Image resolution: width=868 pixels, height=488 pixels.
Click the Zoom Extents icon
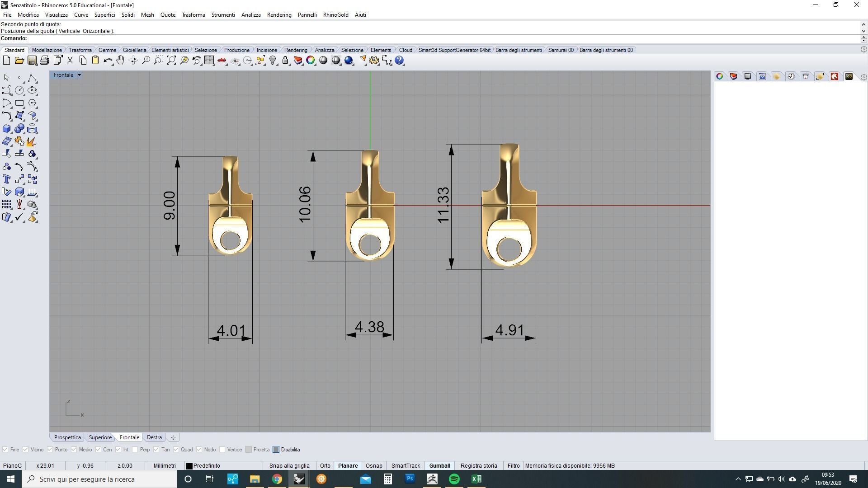[x=171, y=61]
